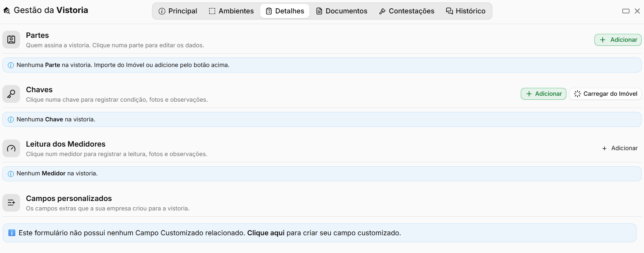The height and width of the screenshot is (253, 644).
Task: Add a Medidor with Adicionar
Action: tap(620, 148)
